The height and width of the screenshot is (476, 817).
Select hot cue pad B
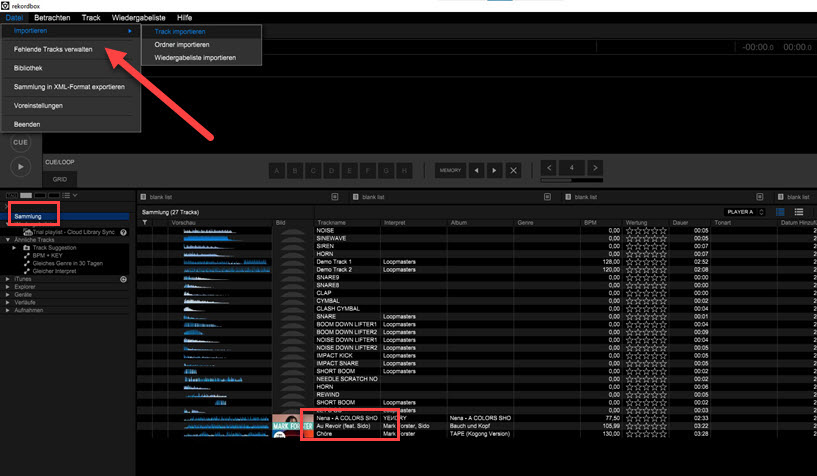295,170
